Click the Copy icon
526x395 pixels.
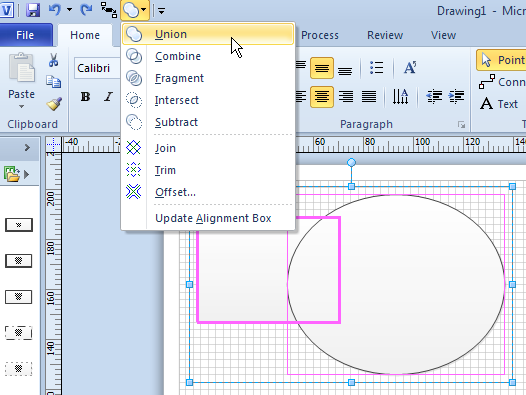pyautogui.click(x=53, y=82)
